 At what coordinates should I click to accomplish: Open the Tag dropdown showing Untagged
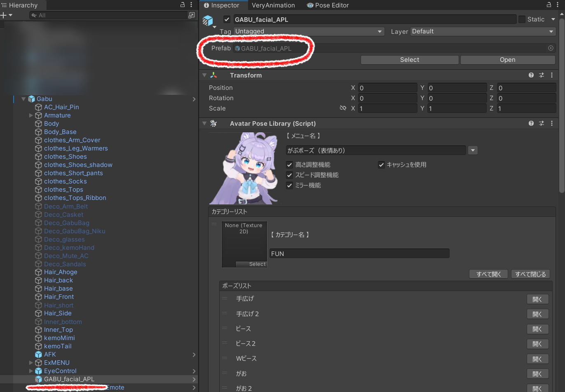click(309, 31)
